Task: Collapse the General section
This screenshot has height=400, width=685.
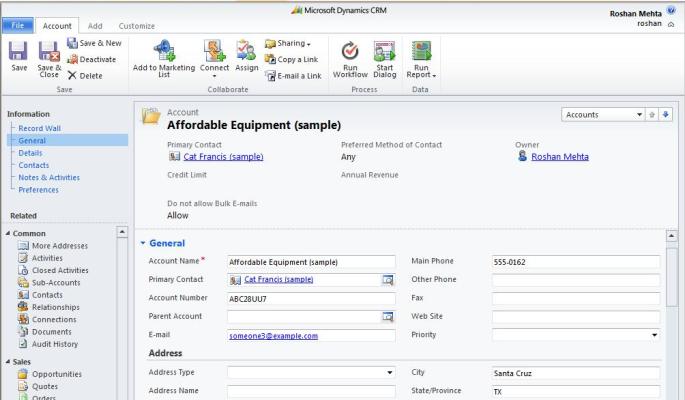Action: click(x=143, y=243)
